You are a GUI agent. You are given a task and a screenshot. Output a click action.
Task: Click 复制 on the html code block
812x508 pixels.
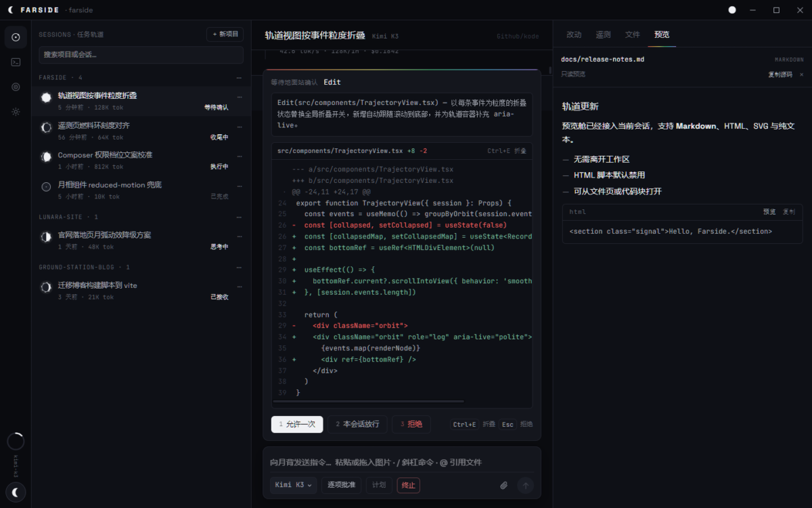pos(789,212)
